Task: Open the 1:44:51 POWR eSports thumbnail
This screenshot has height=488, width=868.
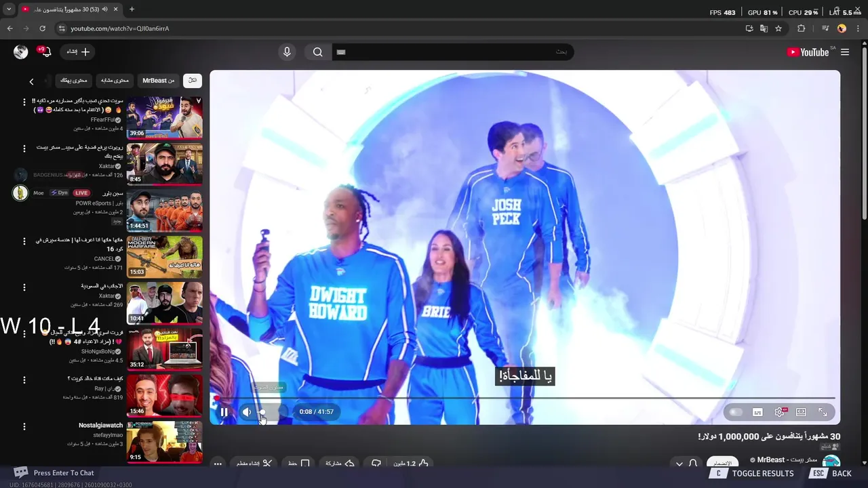Action: [165, 210]
